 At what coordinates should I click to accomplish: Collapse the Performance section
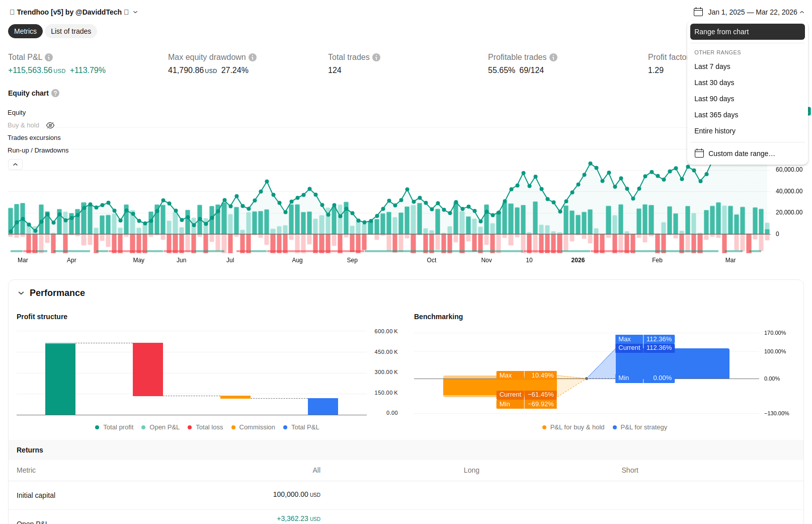click(x=21, y=293)
